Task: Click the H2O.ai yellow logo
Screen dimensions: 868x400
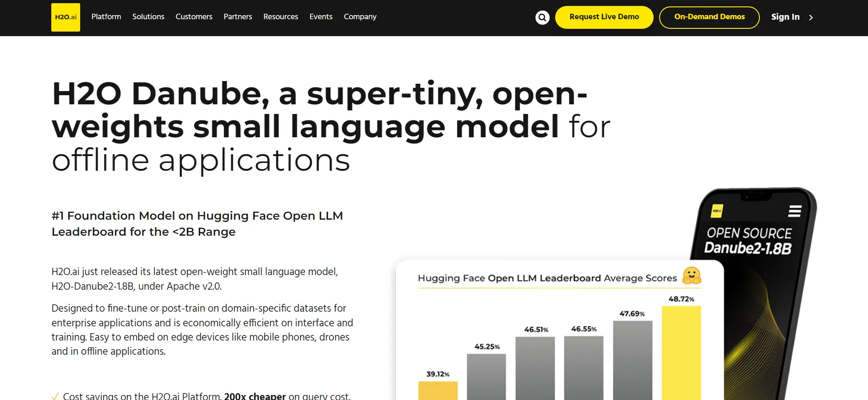Action: [x=66, y=17]
